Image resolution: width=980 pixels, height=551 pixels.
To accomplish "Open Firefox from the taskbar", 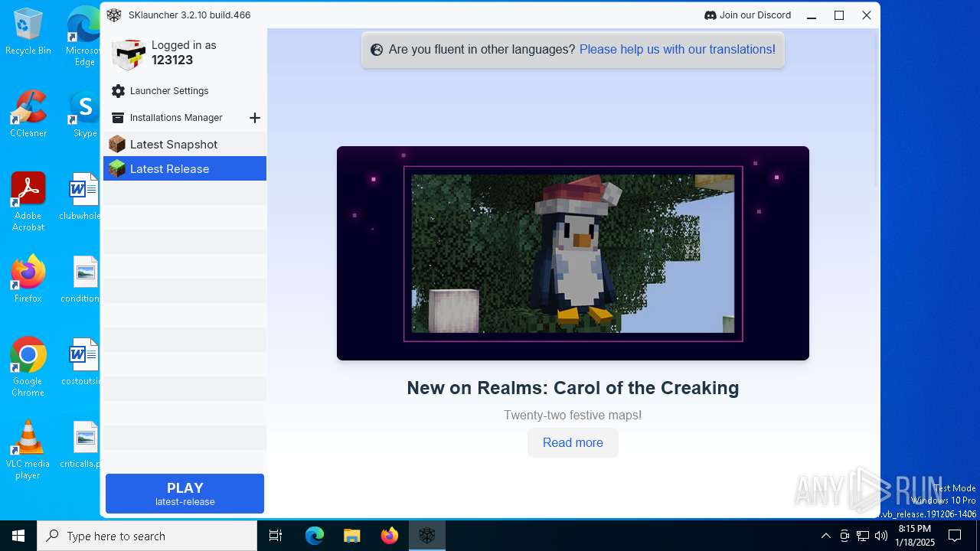I will point(390,536).
